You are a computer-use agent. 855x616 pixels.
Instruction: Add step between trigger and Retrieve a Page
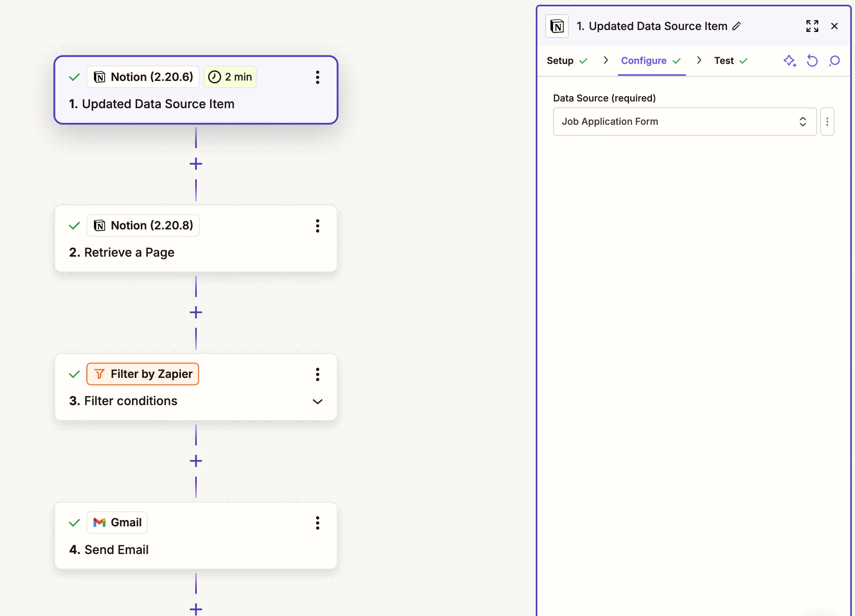(196, 164)
